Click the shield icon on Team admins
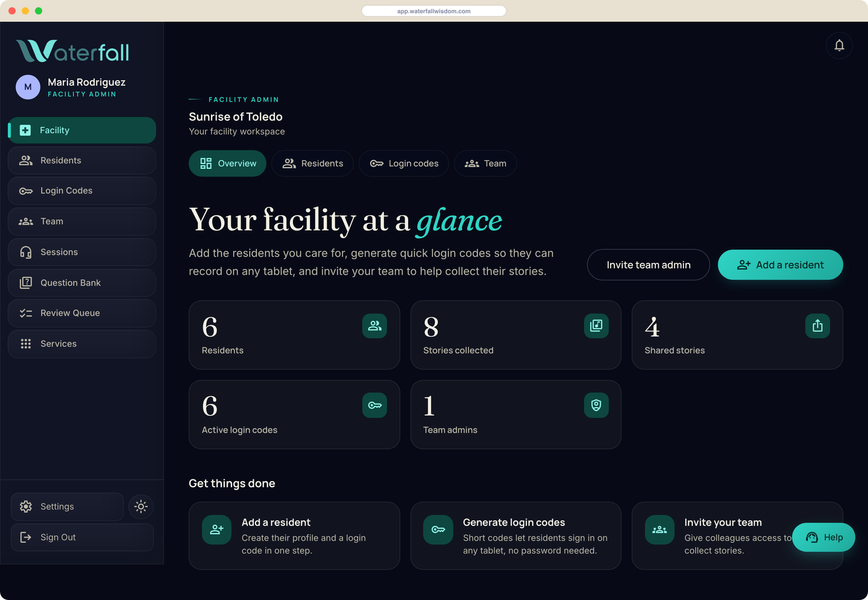 (x=596, y=405)
